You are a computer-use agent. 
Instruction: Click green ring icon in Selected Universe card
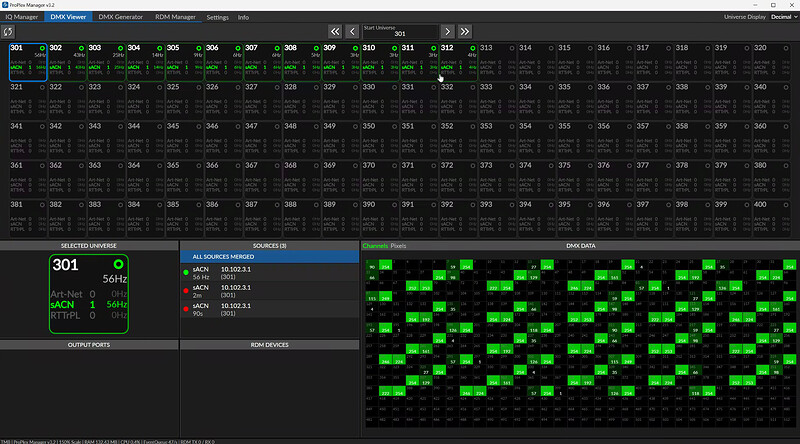pyautogui.click(x=118, y=264)
